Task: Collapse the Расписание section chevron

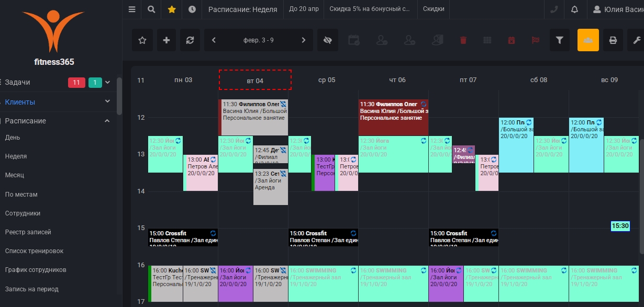Action: click(x=108, y=121)
